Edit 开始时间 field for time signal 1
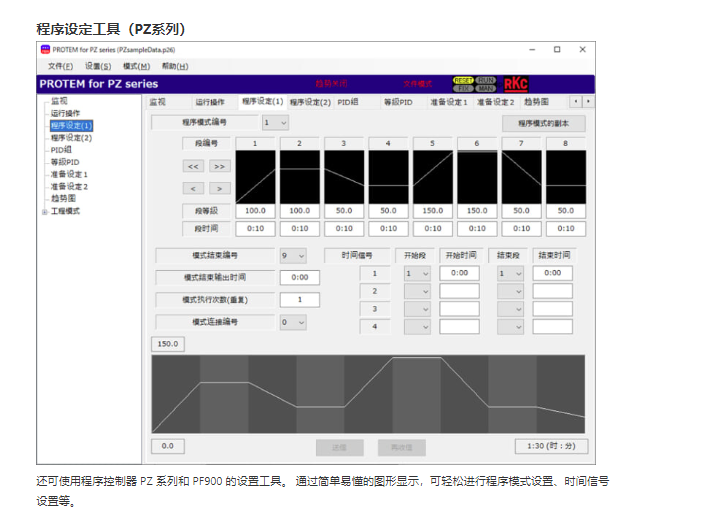Screen dimensions: 702x520 [459, 273]
